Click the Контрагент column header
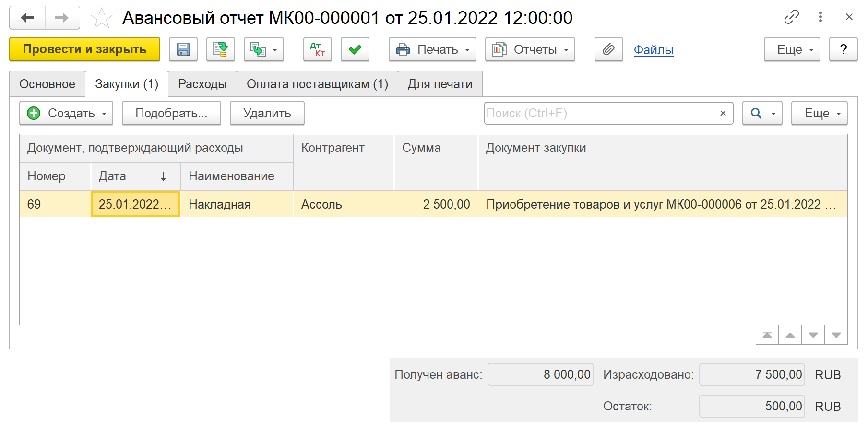Viewport: 868px width, 431px height. click(344, 162)
